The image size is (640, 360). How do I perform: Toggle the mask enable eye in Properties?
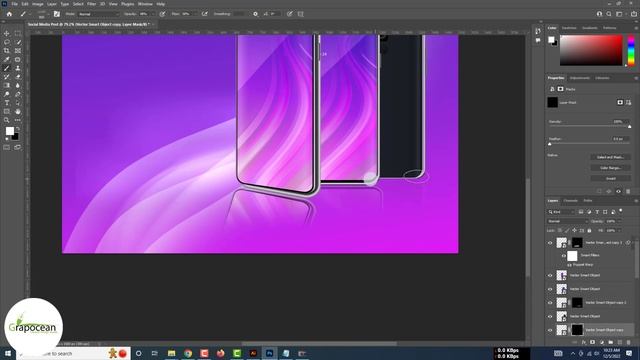click(x=618, y=191)
